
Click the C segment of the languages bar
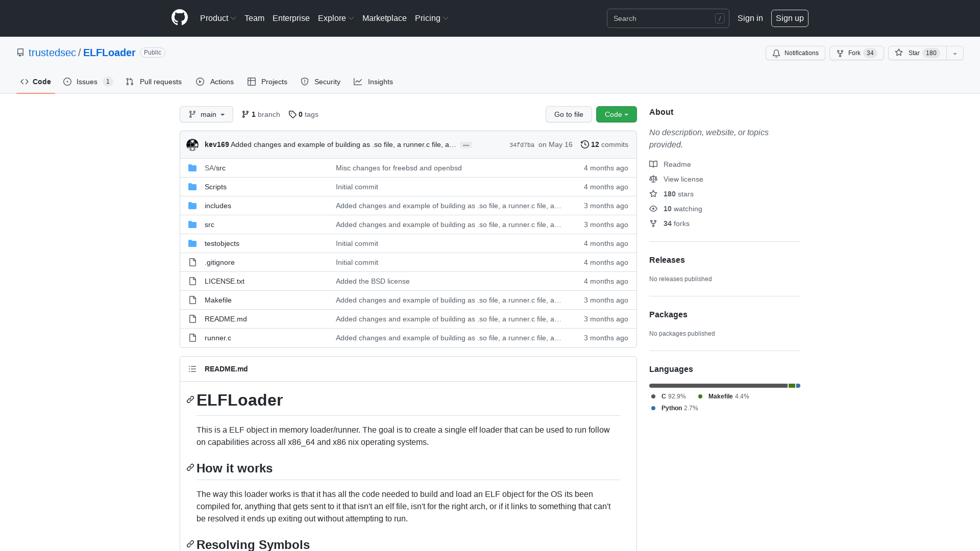718,386
